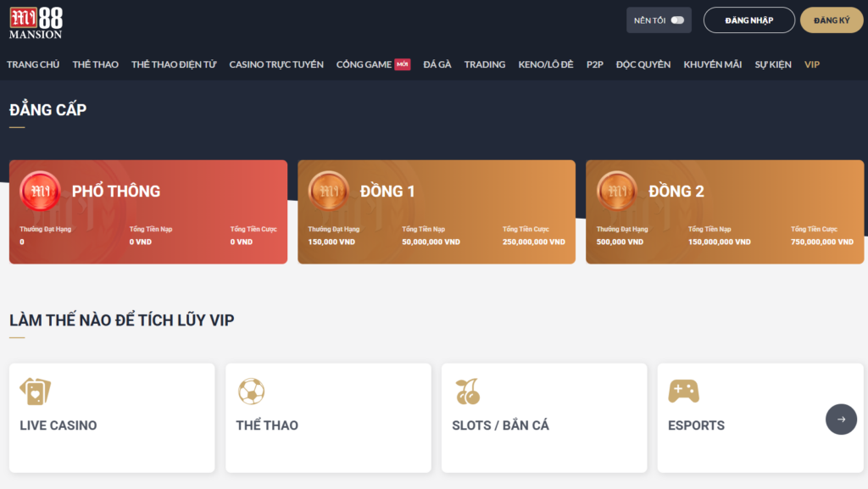
Task: Click the Đăng Nhập login button
Action: [x=748, y=20]
